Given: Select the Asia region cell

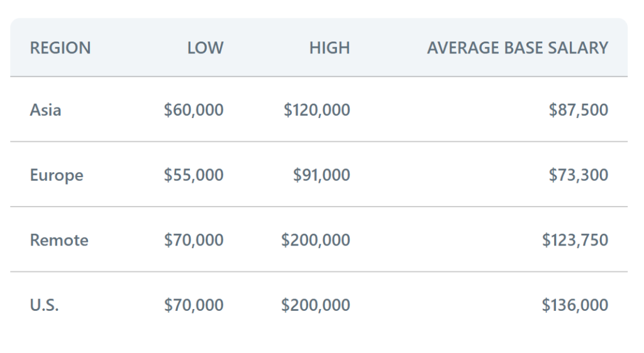Looking at the screenshot, I should [46, 110].
